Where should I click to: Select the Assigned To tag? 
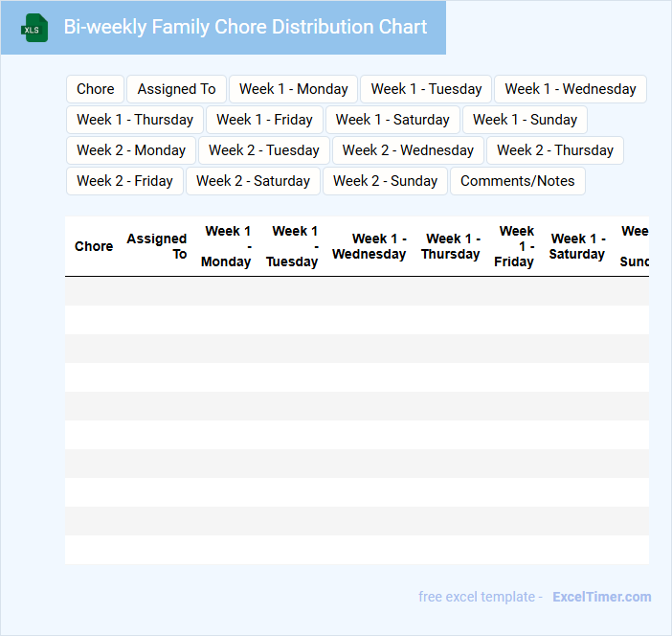(176, 89)
